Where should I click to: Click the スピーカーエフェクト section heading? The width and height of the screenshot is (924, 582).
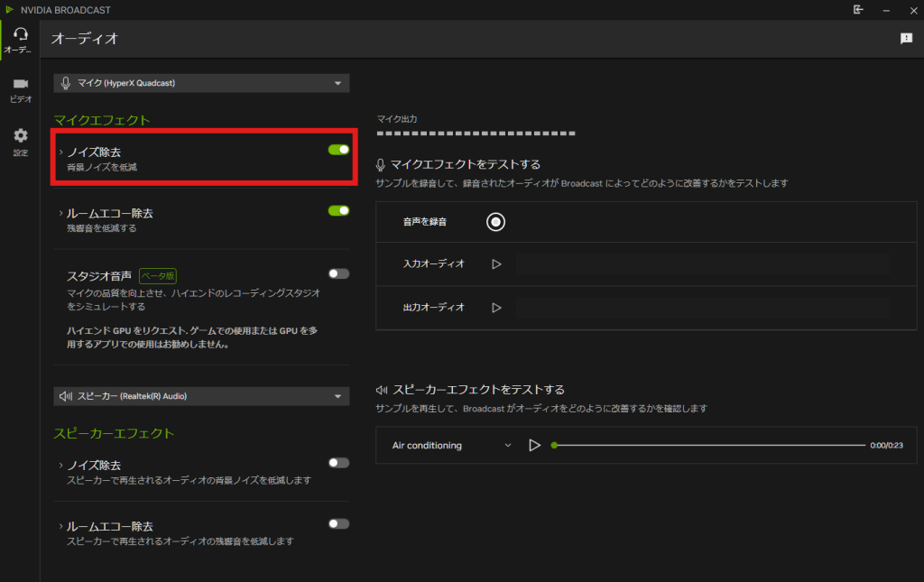coord(114,433)
